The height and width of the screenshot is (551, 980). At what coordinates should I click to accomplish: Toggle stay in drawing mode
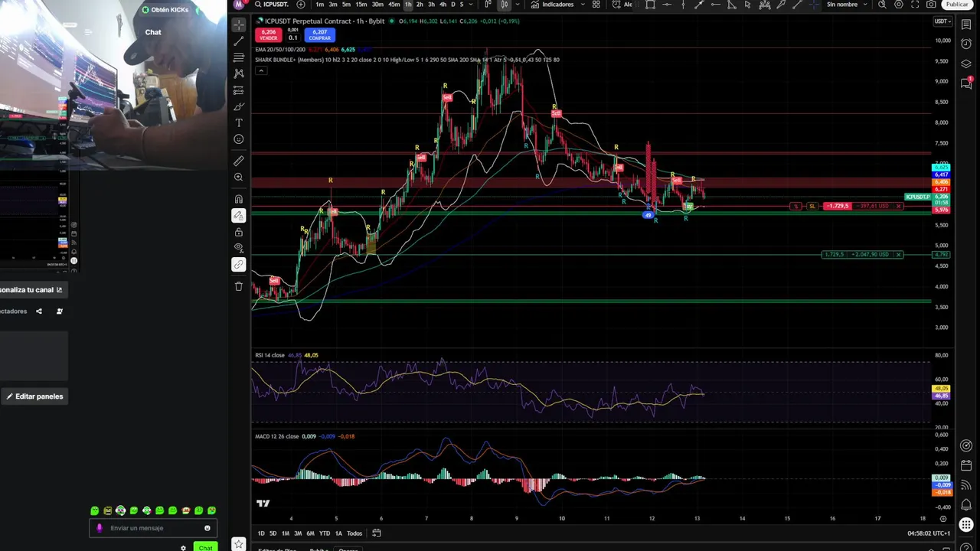coord(239,216)
